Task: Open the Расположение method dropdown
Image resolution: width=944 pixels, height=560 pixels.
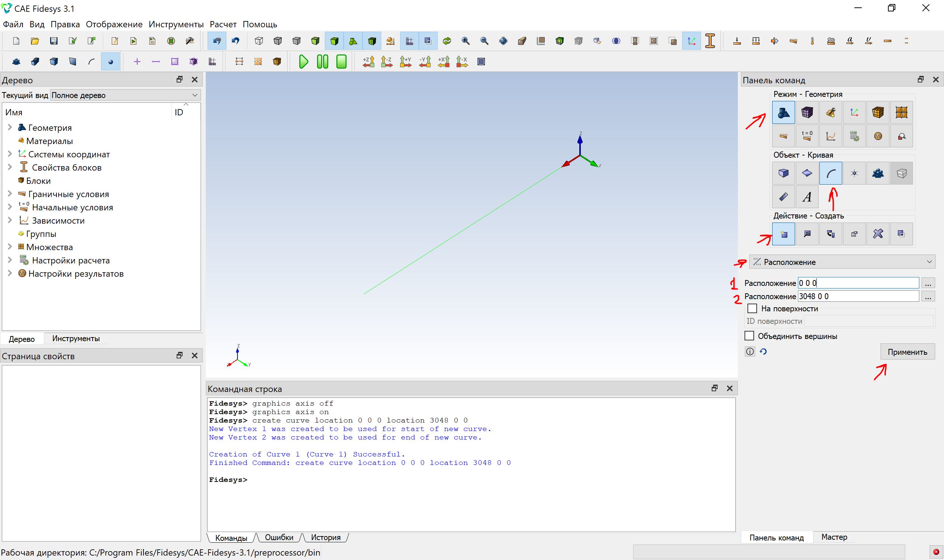Action: (x=842, y=262)
